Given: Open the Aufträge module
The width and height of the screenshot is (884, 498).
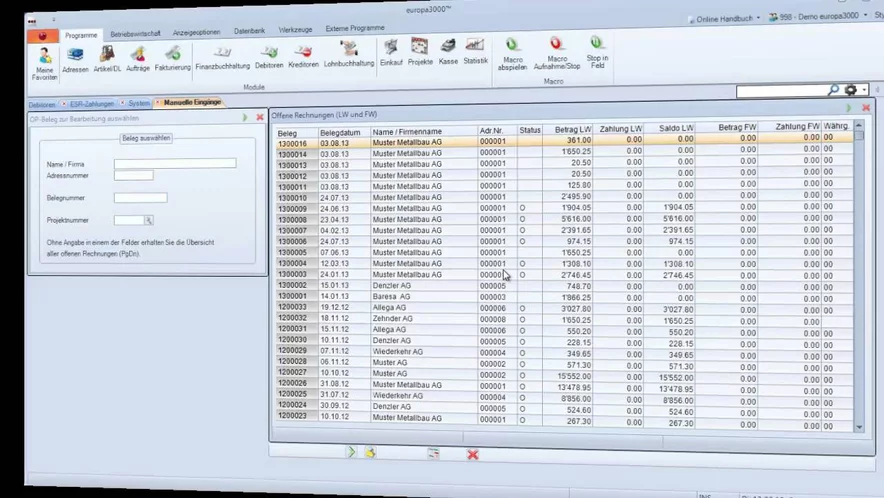Looking at the screenshot, I should (138, 59).
